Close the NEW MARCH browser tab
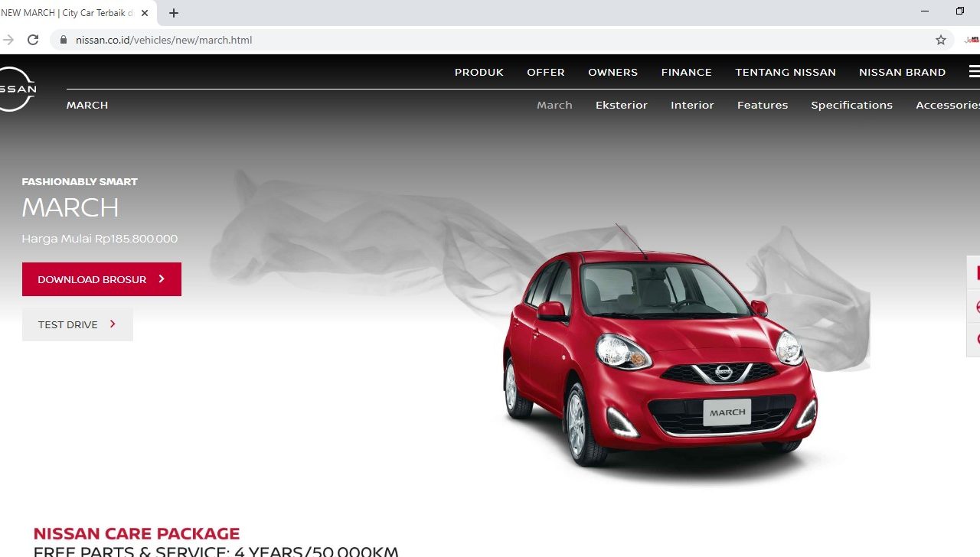Screen dimensions: 980x557 [145, 13]
